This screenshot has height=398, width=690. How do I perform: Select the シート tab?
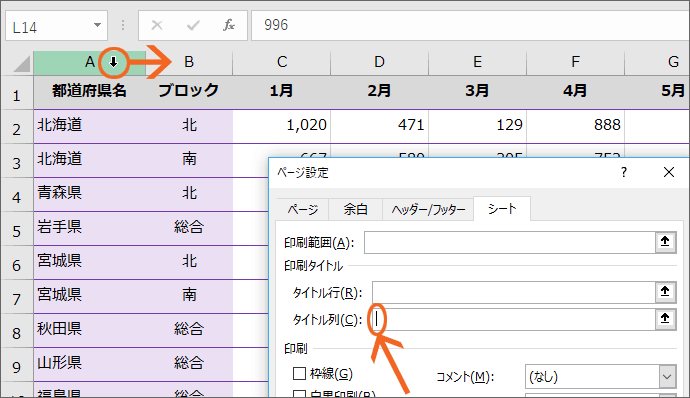pos(502,209)
